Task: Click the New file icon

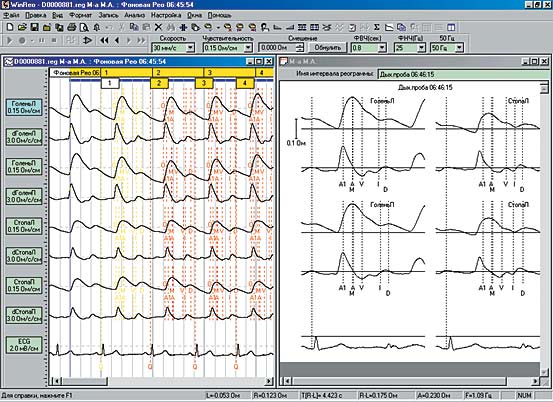Action: coord(10,27)
